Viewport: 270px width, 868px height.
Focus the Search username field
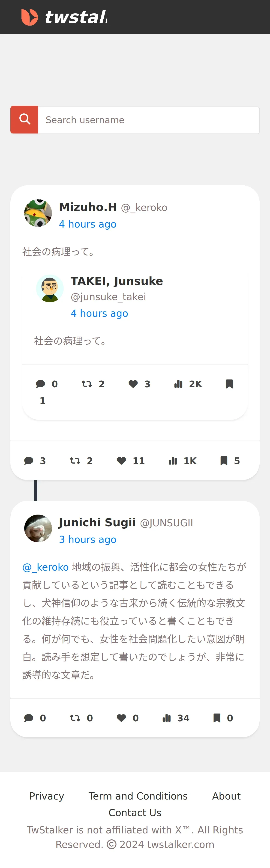[148, 120]
